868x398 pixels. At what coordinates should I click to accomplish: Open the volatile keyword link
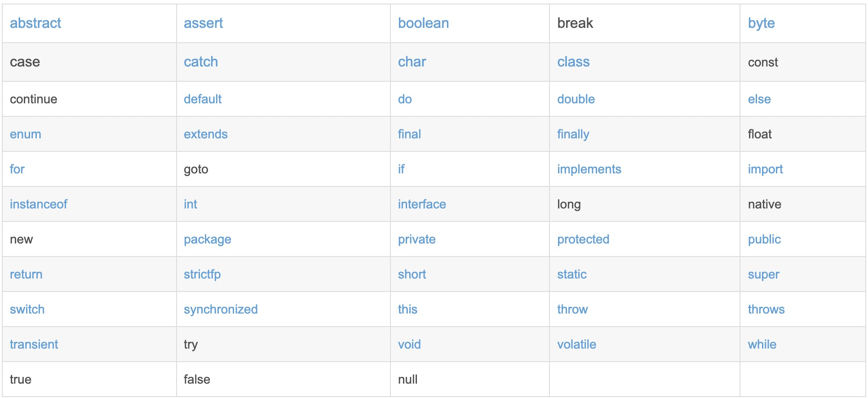(576, 345)
